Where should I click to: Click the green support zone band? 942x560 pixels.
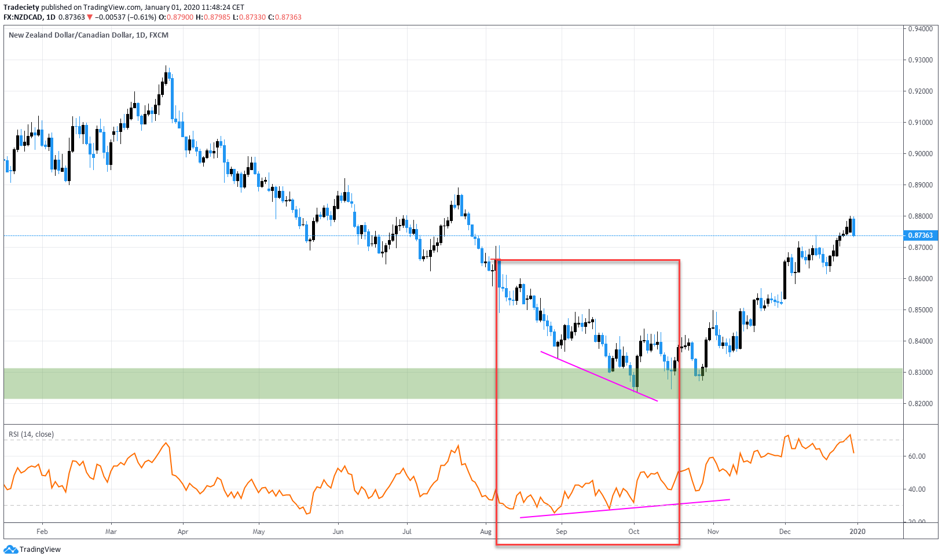click(232, 384)
